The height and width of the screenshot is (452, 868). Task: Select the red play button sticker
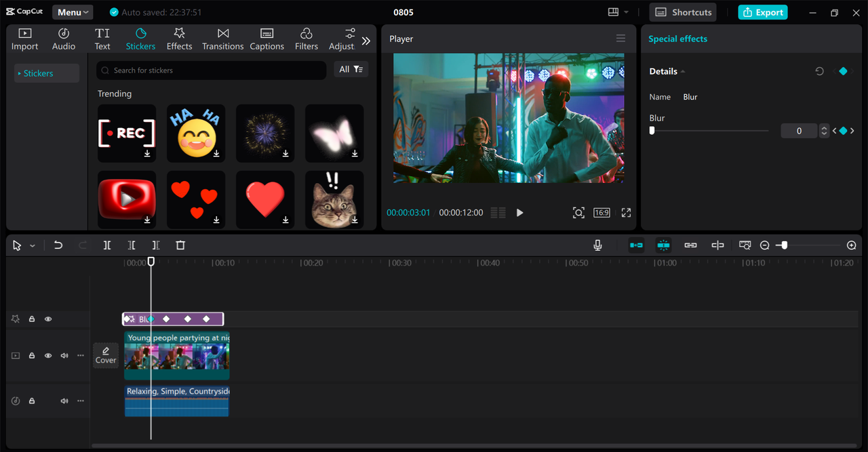[127, 199]
